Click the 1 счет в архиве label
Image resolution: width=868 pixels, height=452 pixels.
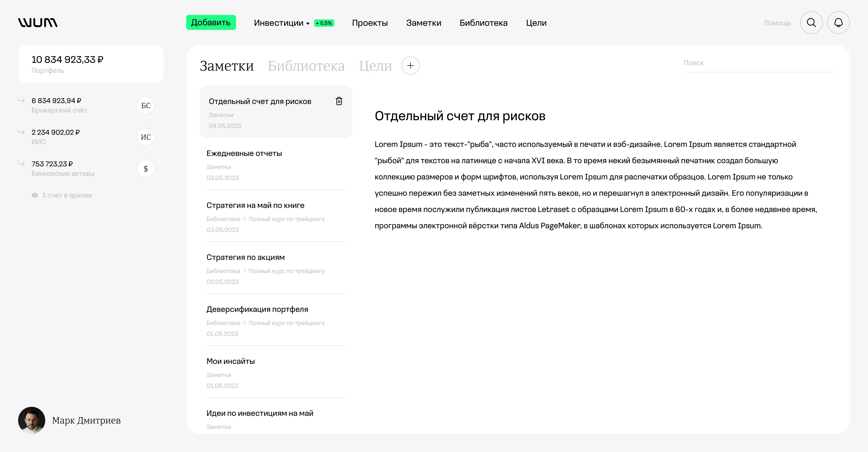click(67, 195)
